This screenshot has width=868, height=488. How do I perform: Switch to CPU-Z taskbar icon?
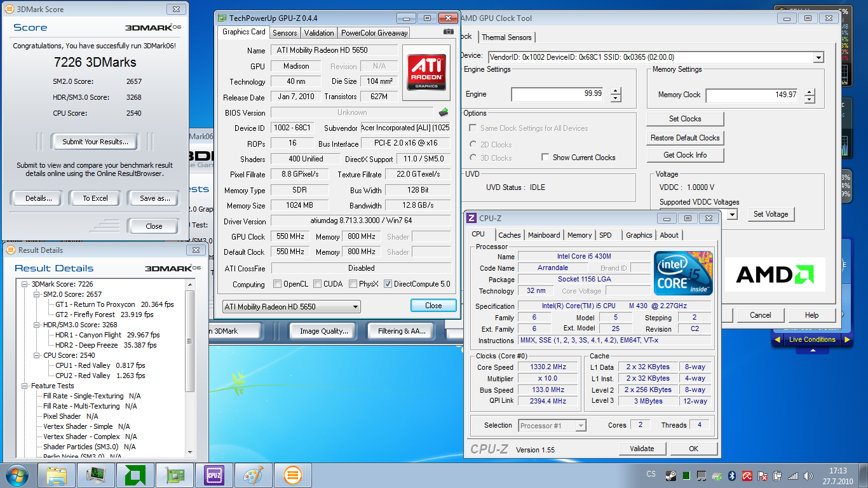tap(214, 475)
